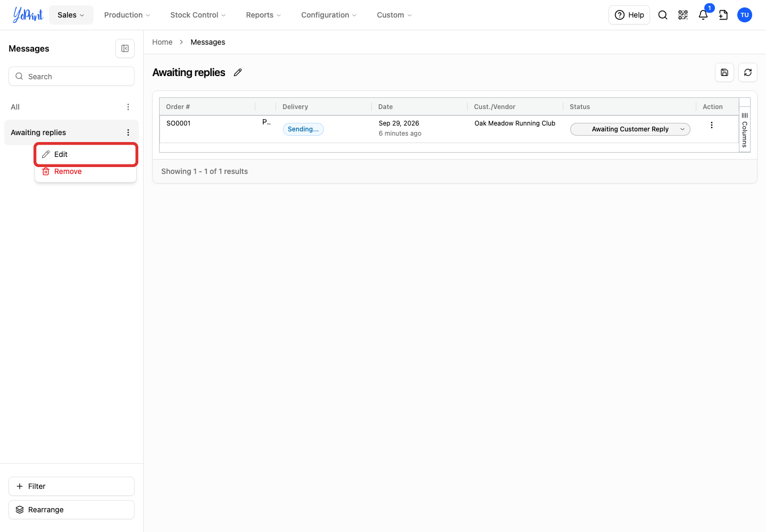This screenshot has height=532, width=766.
Task: Click the Messages search field
Action: (71, 76)
